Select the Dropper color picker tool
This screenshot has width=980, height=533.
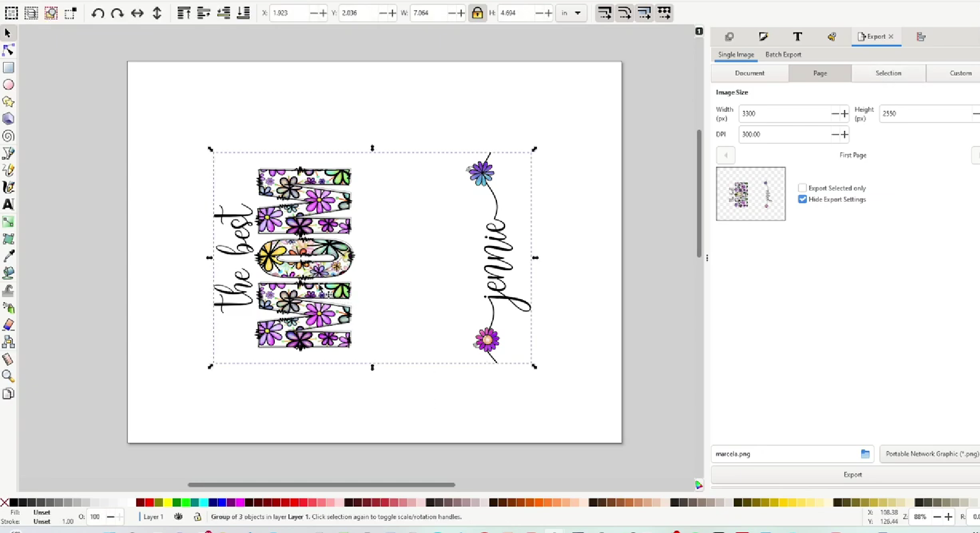click(x=9, y=256)
